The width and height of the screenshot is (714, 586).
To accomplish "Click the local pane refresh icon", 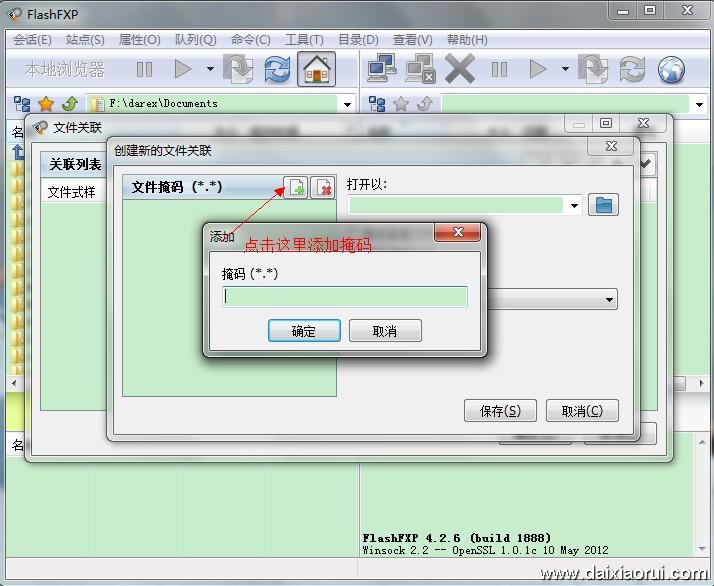I will pos(277,70).
